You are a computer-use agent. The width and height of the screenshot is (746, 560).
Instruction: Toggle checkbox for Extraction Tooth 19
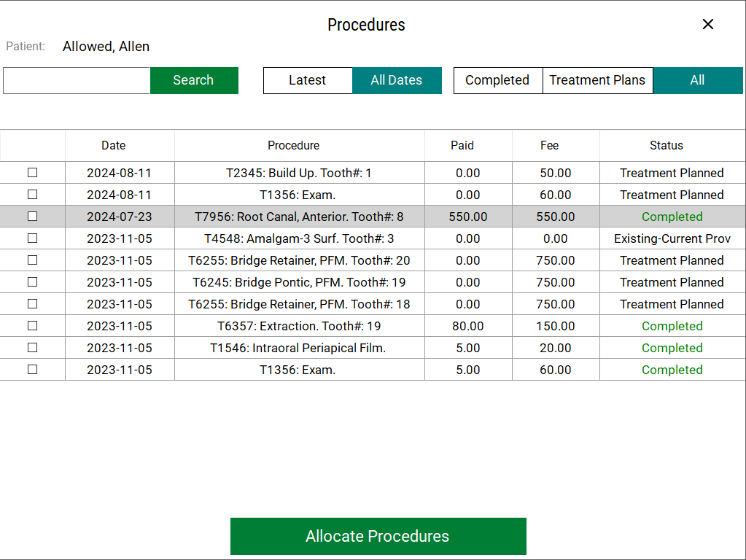(32, 326)
